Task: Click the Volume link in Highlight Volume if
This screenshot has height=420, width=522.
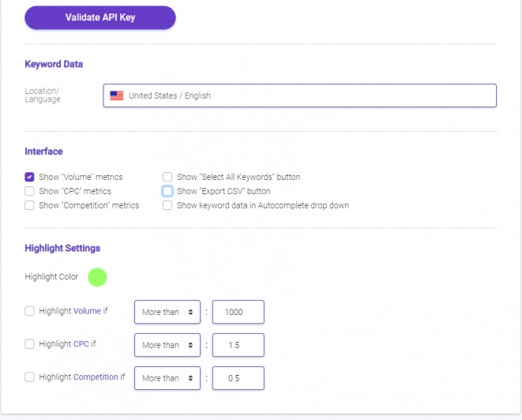Action: coord(87,311)
